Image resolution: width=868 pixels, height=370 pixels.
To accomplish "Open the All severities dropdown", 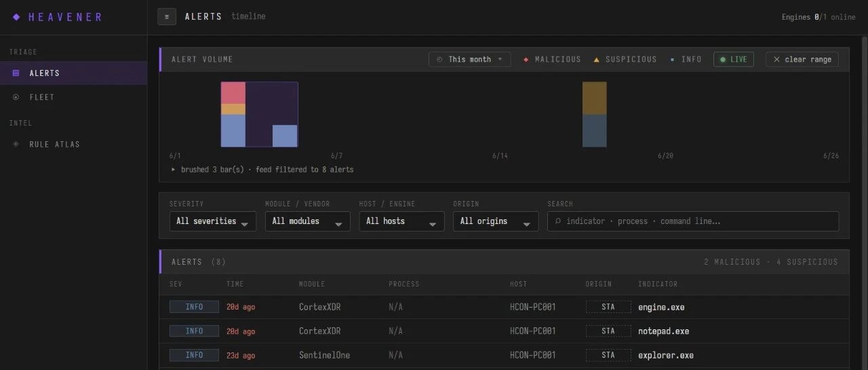I will (x=213, y=221).
